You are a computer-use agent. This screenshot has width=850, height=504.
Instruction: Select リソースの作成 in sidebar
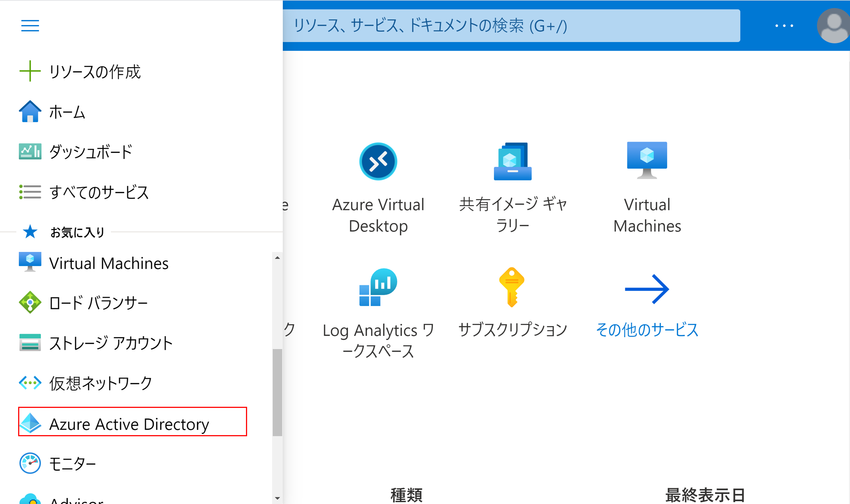(x=94, y=71)
